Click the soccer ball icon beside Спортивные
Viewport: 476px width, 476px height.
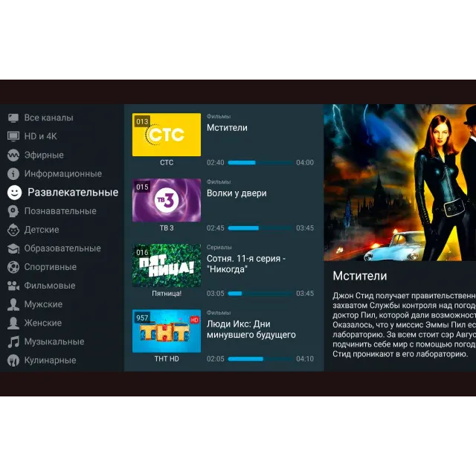pyautogui.click(x=13, y=267)
